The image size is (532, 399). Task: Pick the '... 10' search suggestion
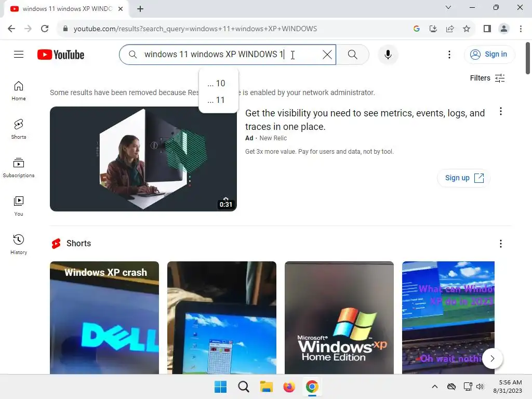pos(219,83)
